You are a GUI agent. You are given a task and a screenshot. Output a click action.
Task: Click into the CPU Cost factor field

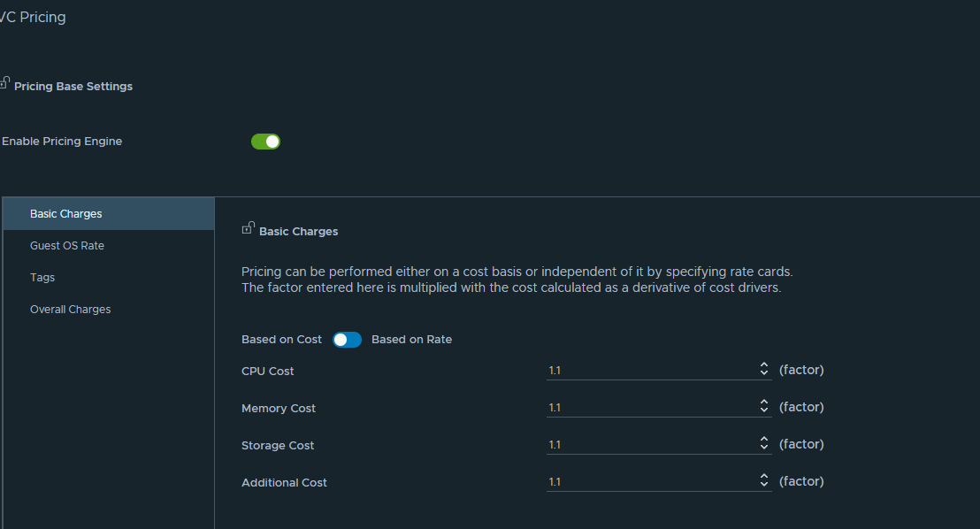650,371
